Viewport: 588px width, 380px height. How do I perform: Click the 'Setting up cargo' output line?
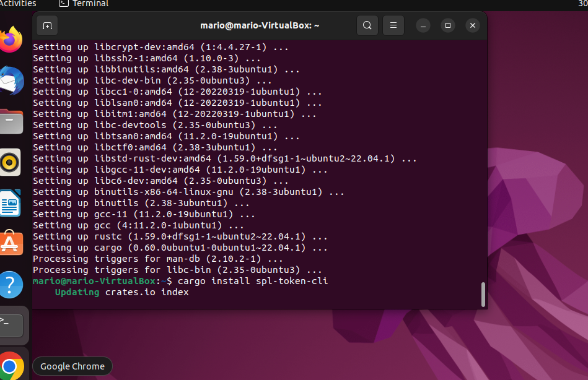pyautogui.click(x=180, y=248)
